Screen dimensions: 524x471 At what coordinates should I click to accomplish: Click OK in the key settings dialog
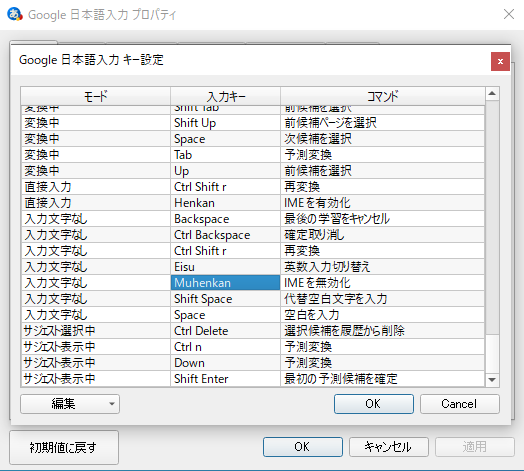pos(373,404)
